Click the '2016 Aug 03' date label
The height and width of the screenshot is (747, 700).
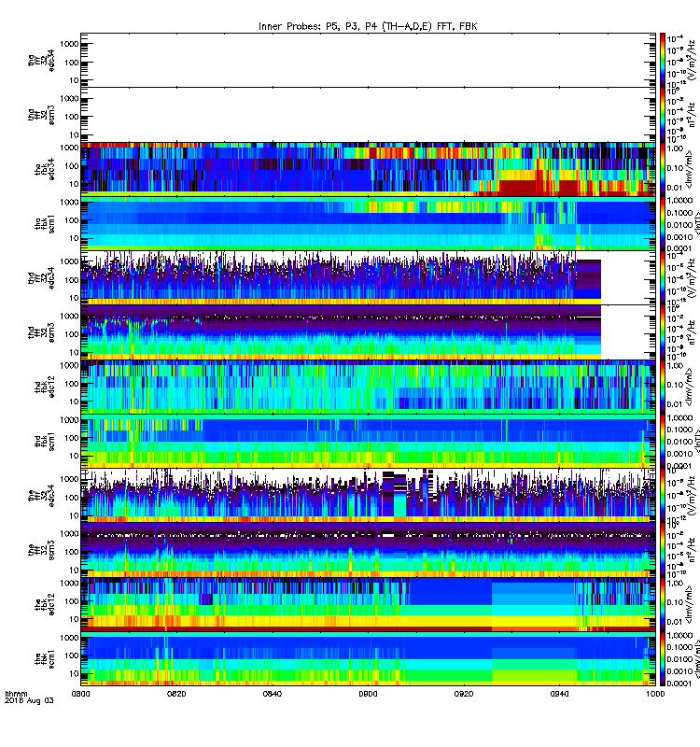click(x=29, y=701)
